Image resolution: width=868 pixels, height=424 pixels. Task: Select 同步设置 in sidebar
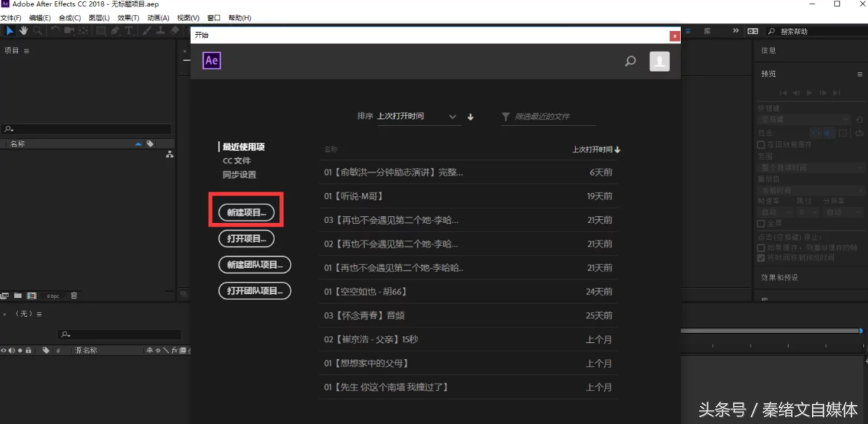(239, 175)
